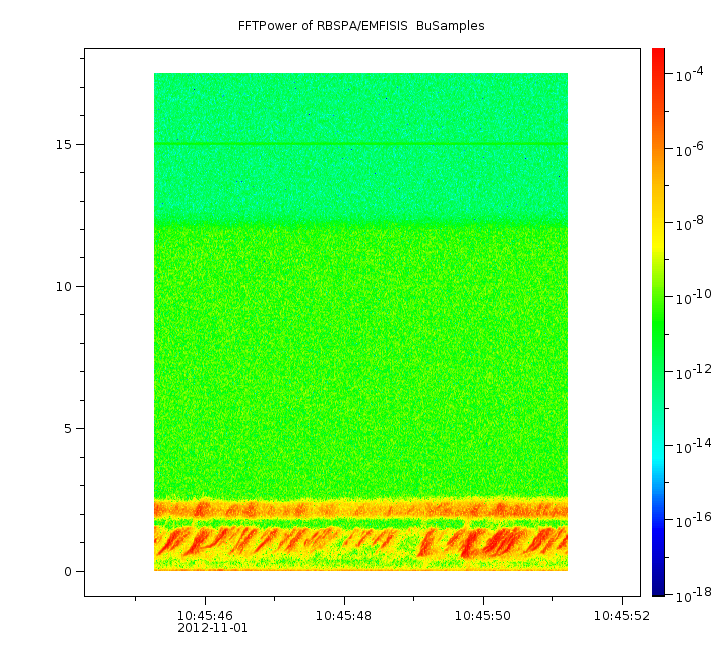Click the colorbar label 10^-16
Screen dimensions: 724x656
691,518
